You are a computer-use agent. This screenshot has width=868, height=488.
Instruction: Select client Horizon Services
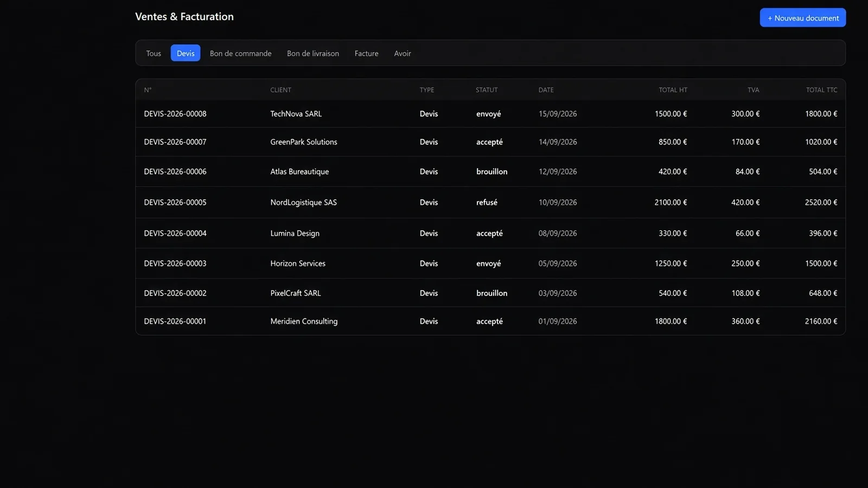pos(298,264)
